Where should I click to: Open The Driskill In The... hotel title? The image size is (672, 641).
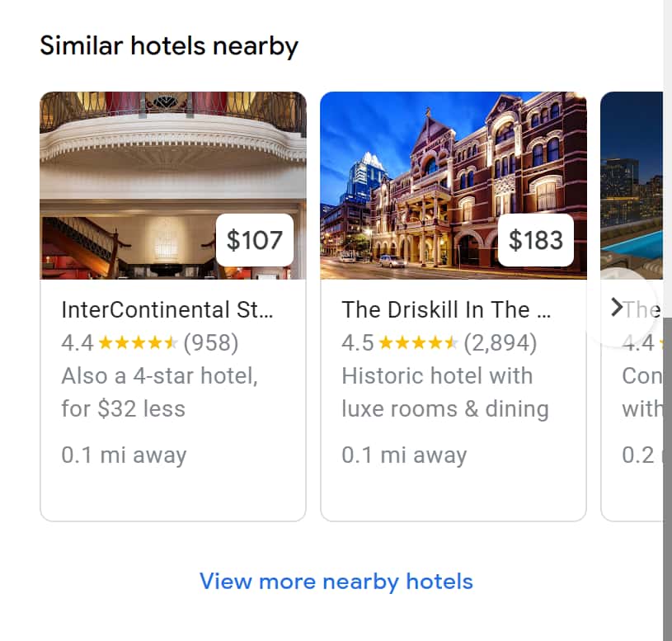coord(447,310)
